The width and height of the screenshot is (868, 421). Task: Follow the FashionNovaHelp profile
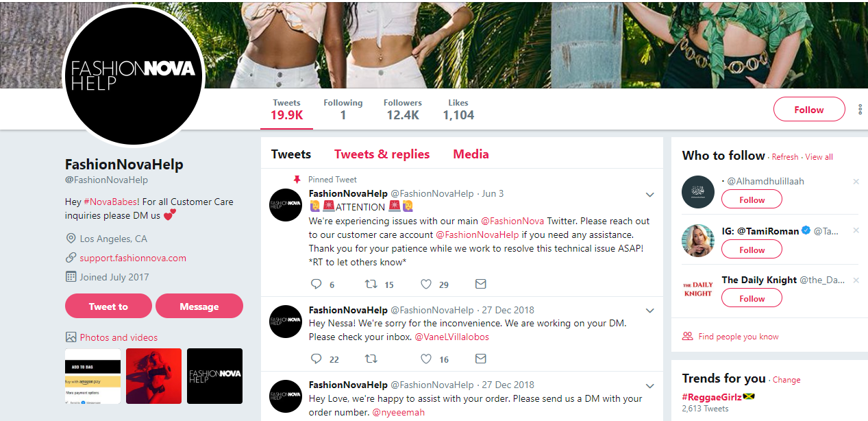[x=808, y=110]
